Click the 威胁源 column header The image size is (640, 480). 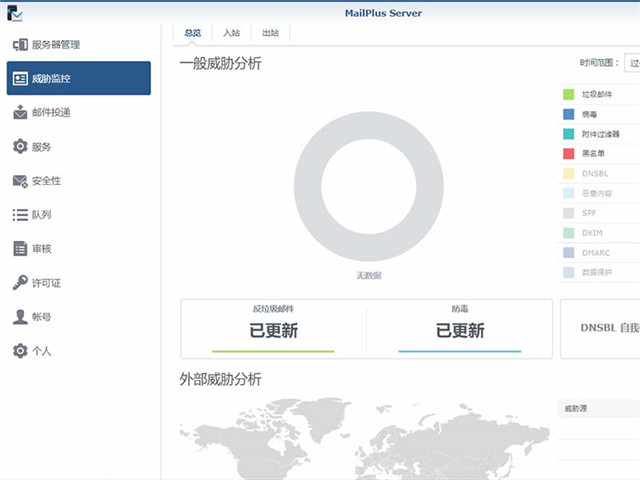[x=599, y=409]
